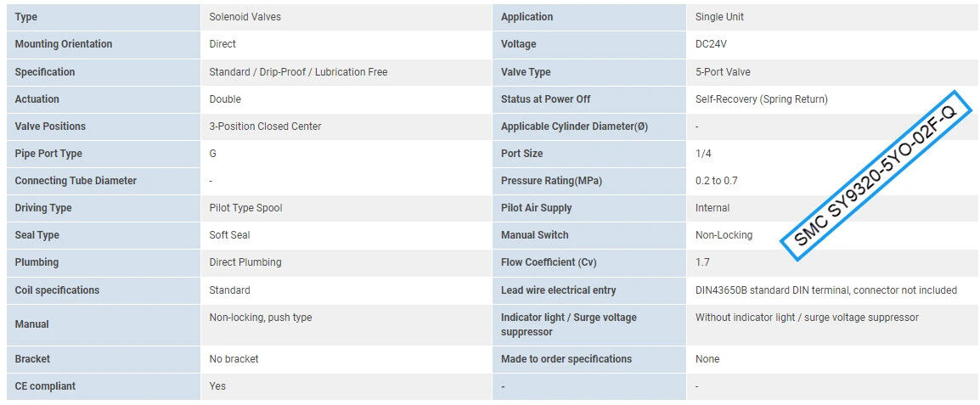980x405 pixels.
Task: Click the 'Non-locking, push type' value
Action: [261, 318]
